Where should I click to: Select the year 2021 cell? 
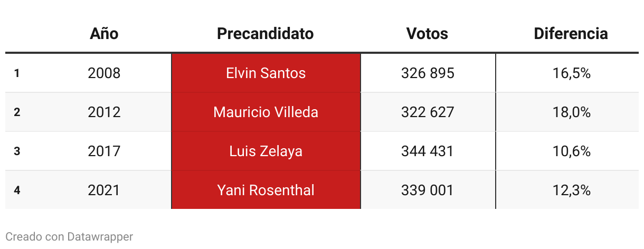pyautogui.click(x=104, y=190)
